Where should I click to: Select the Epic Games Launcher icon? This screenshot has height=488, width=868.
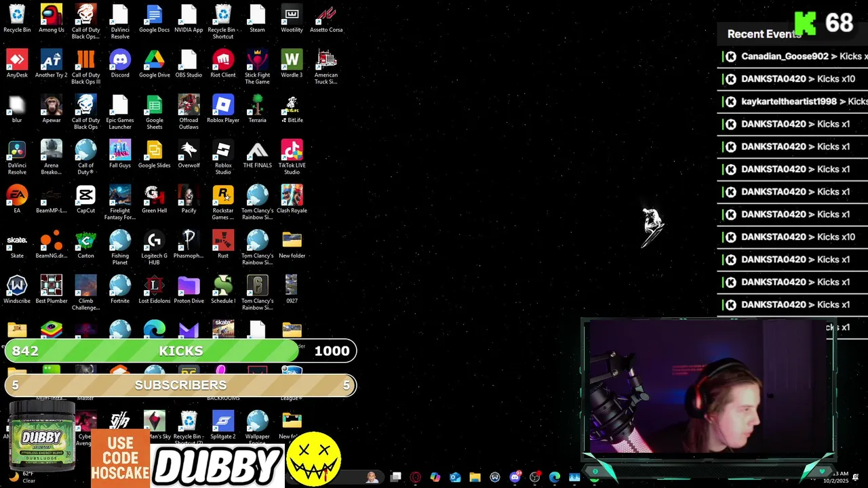click(x=120, y=112)
